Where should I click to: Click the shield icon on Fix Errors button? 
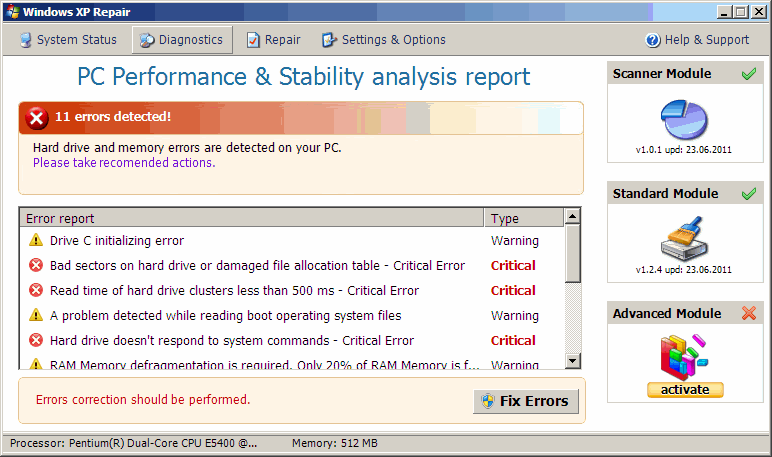[x=488, y=401]
